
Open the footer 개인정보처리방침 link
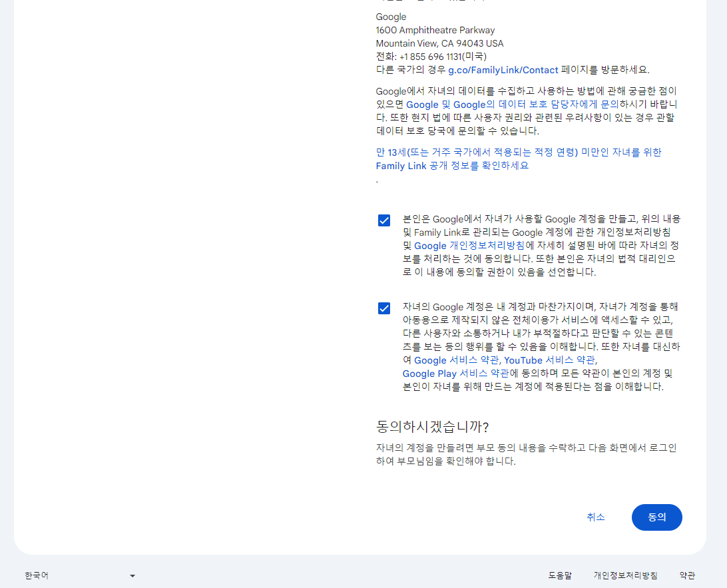coord(626,575)
